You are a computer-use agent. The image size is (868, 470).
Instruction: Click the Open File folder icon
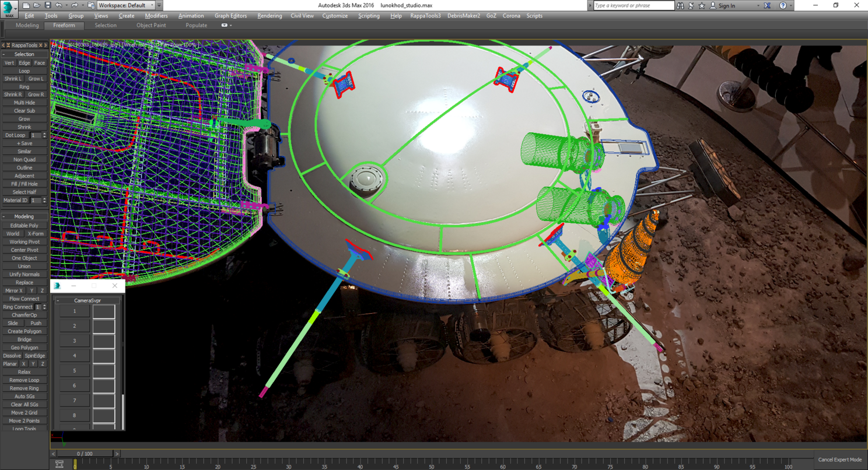(x=37, y=5)
